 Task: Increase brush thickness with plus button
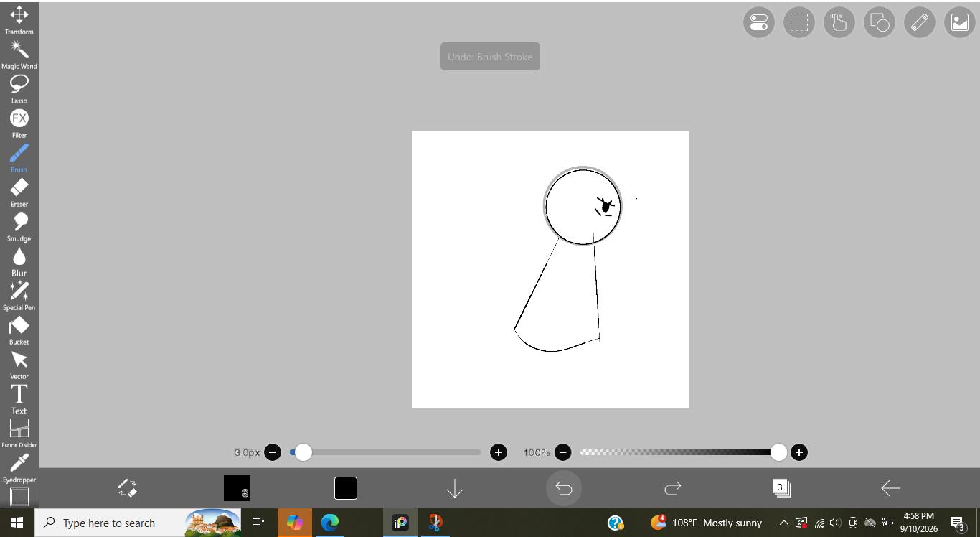pyautogui.click(x=499, y=452)
